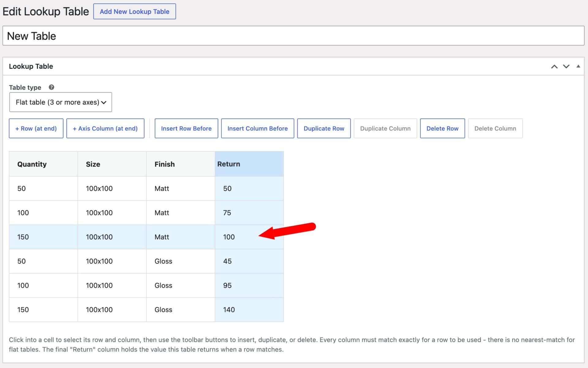Image resolution: width=588 pixels, height=368 pixels.
Task: Click Finish cell in the Return 45 row
Action: [x=181, y=261]
